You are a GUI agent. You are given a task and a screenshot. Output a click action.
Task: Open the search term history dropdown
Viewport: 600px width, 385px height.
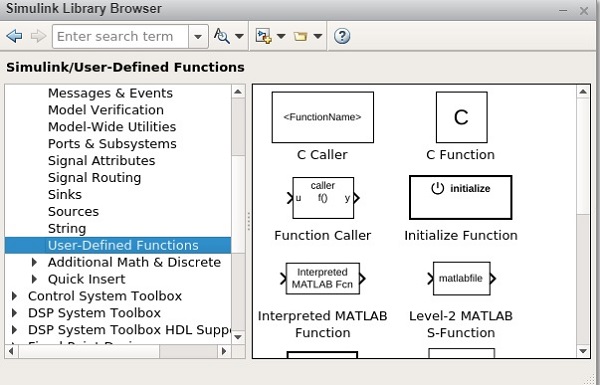198,37
